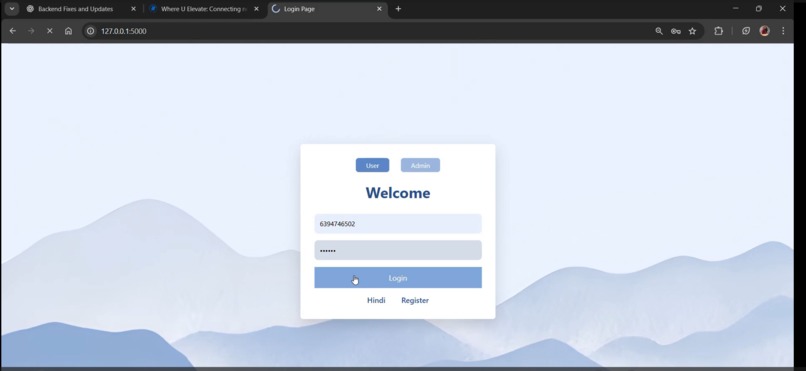Expand the tab search dropdown arrow

pos(11,9)
